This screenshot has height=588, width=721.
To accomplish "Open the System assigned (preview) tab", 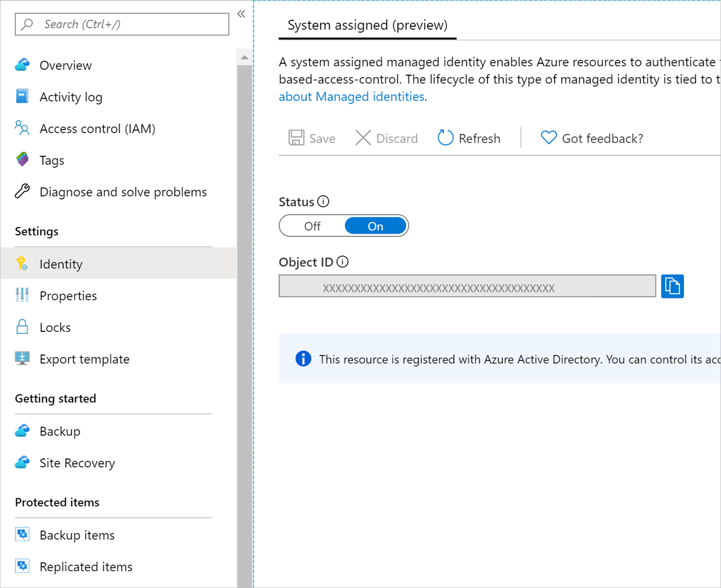I will pyautogui.click(x=367, y=25).
